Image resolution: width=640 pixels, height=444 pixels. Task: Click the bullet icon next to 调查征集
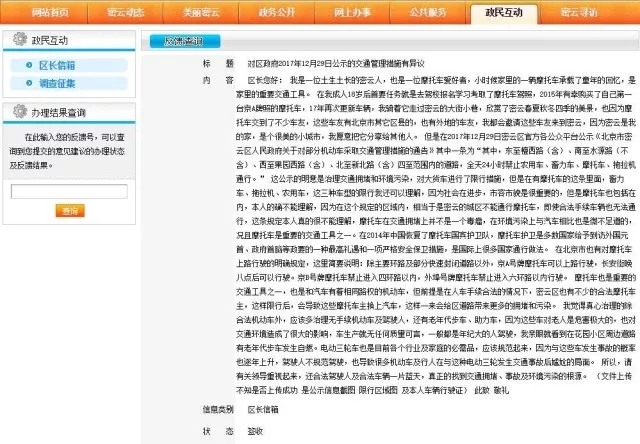pos(29,83)
